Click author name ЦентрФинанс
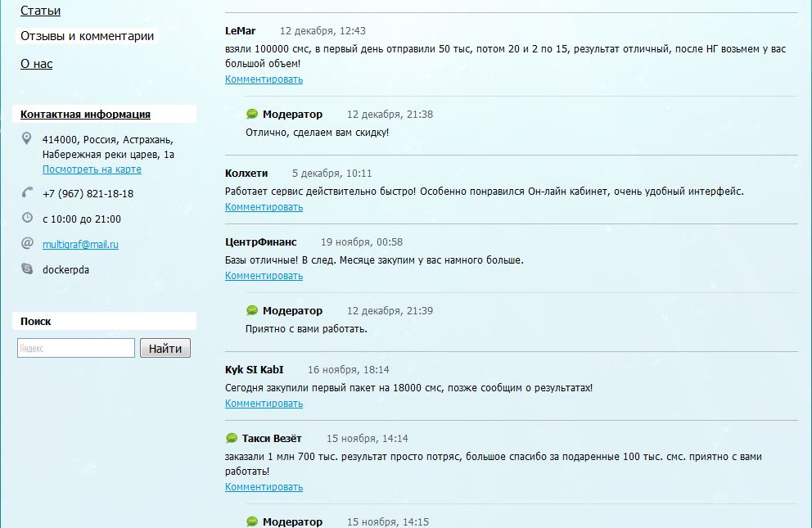 coord(261,242)
